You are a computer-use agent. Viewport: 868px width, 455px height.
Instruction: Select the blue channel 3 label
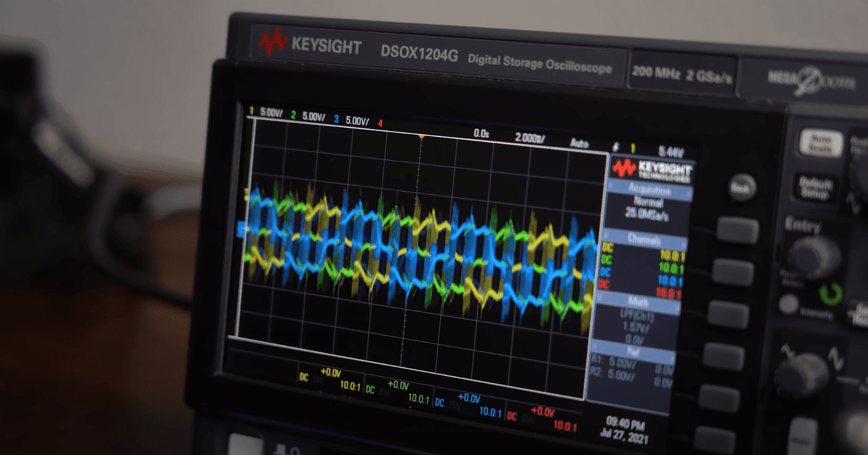[x=336, y=120]
